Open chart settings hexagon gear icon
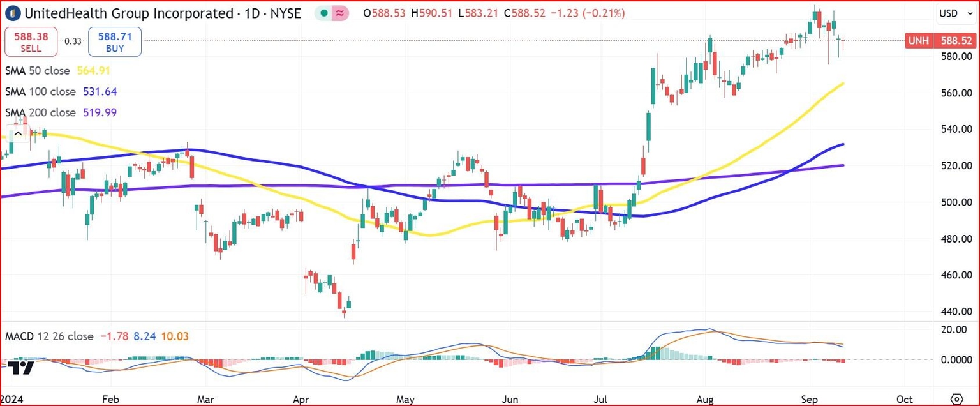The image size is (980, 406). tap(956, 398)
